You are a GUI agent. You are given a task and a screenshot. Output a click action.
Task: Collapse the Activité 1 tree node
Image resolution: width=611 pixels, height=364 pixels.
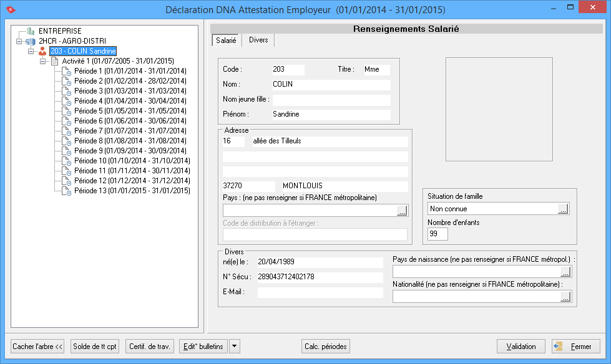[x=42, y=61]
